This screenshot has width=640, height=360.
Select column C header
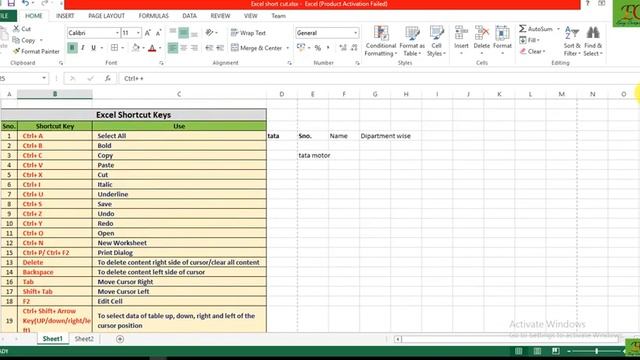pyautogui.click(x=179, y=94)
